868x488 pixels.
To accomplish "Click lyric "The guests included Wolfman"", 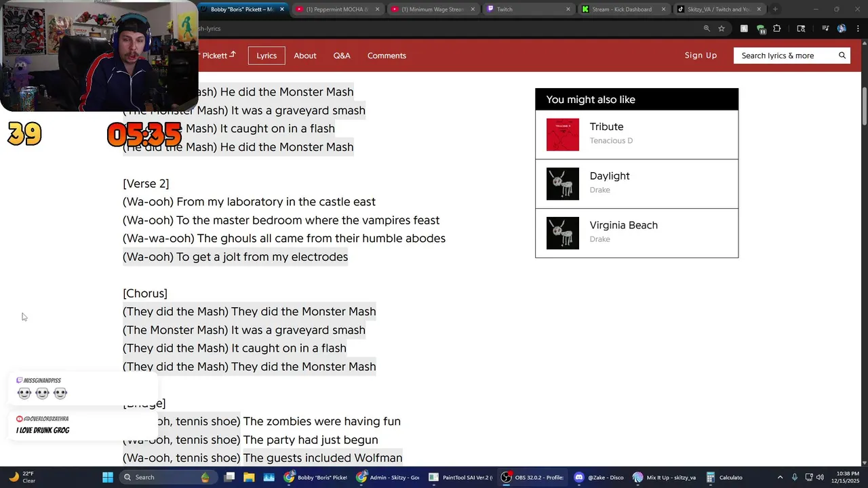I will point(323,458).
